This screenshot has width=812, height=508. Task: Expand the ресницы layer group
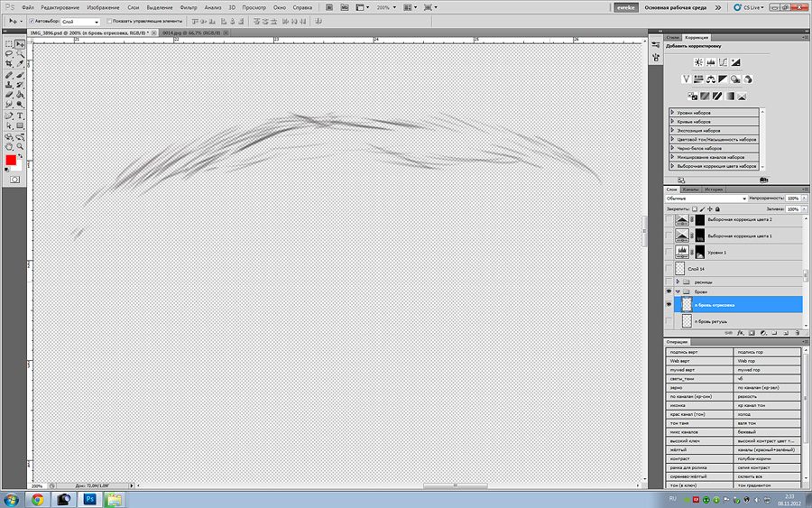[678, 282]
